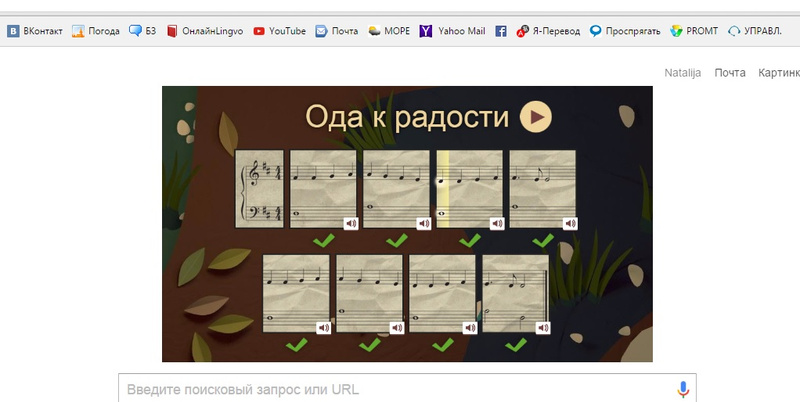The image size is (800, 402).
Task: Open the ВКонтакт bookmark
Action: point(35,31)
